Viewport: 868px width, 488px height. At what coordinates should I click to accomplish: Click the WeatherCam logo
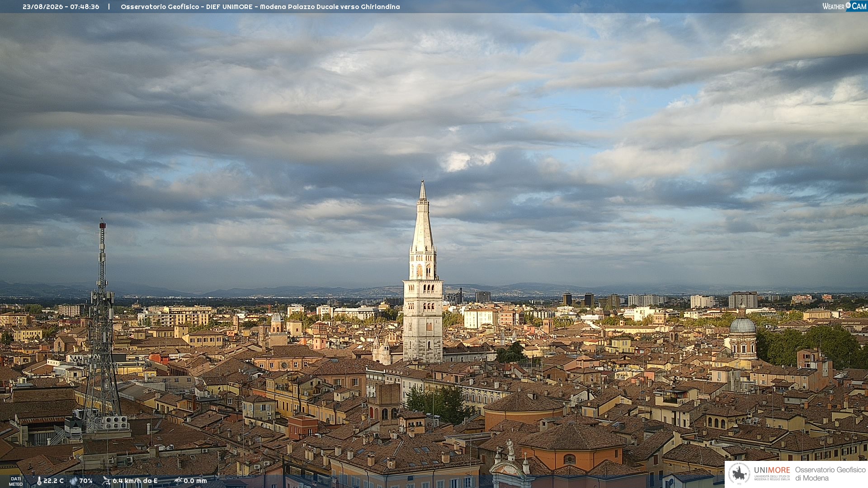point(844,6)
